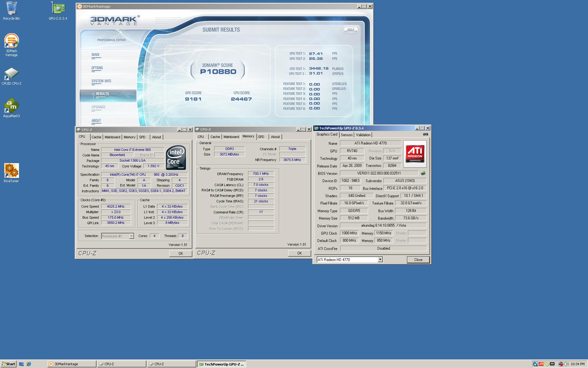
Task: Click the Intel Core i7 Extreme 965 name field
Action: (133, 150)
